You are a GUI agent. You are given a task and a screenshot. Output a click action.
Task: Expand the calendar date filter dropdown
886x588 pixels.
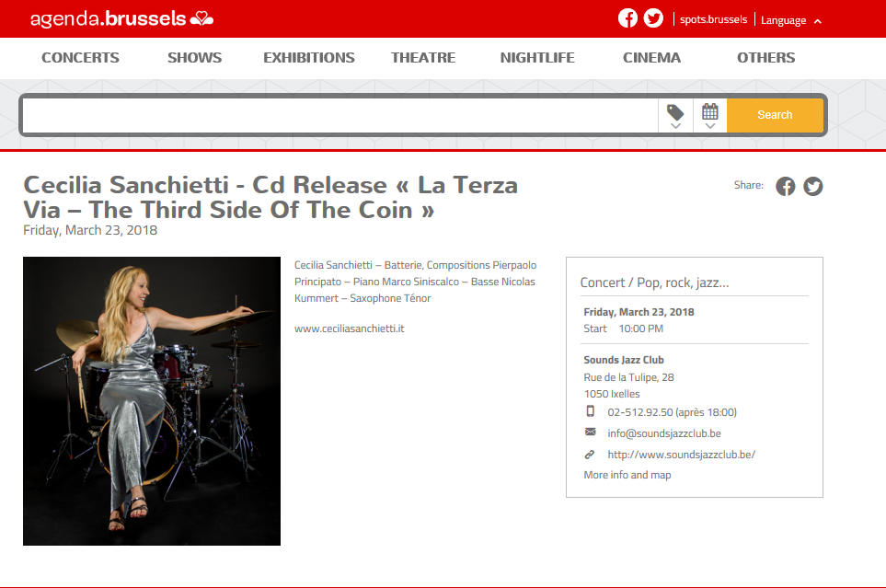point(710,116)
